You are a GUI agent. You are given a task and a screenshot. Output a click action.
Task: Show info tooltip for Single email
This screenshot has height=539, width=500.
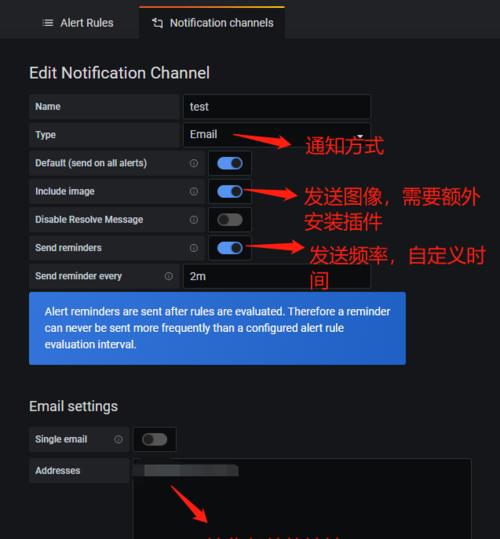118,439
